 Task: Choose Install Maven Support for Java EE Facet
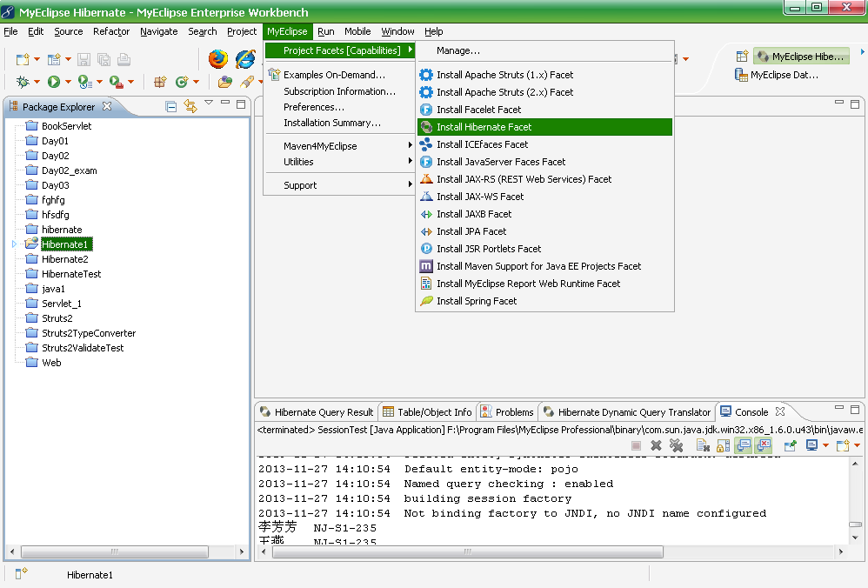click(544, 266)
